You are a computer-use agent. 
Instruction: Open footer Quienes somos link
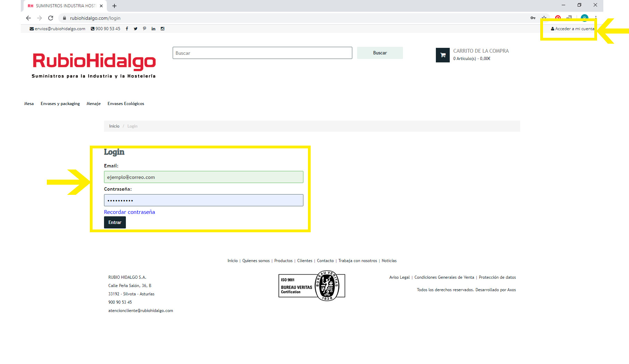click(256, 261)
